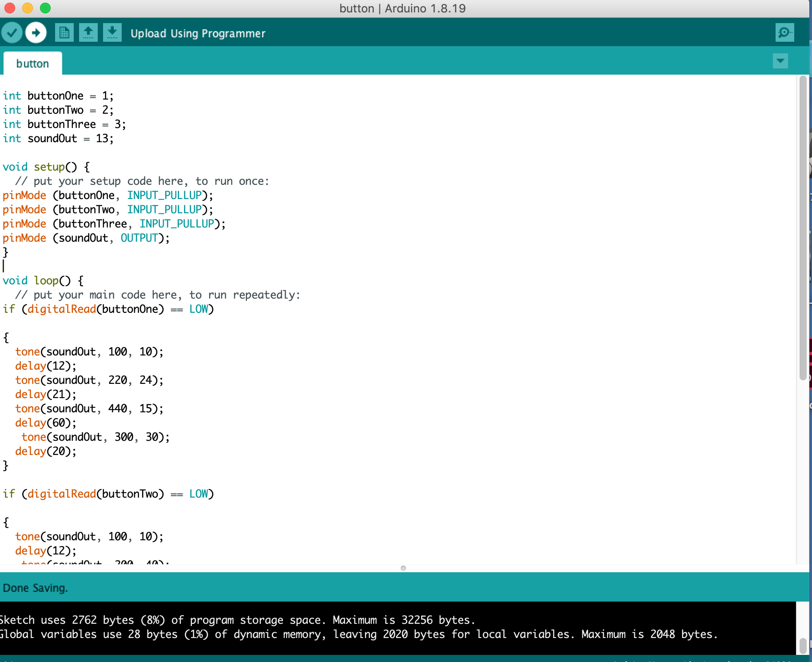Click the line 'int buttonThree = 3;'

click(x=64, y=124)
